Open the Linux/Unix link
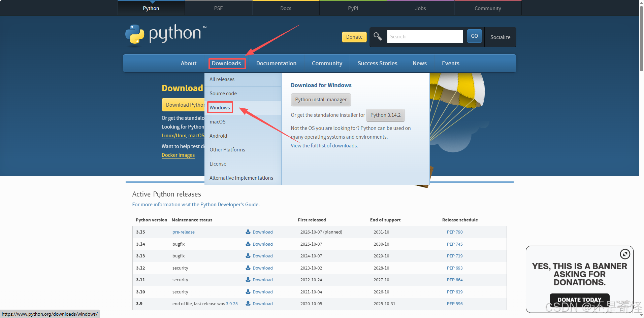The image size is (644, 318). coord(174,136)
